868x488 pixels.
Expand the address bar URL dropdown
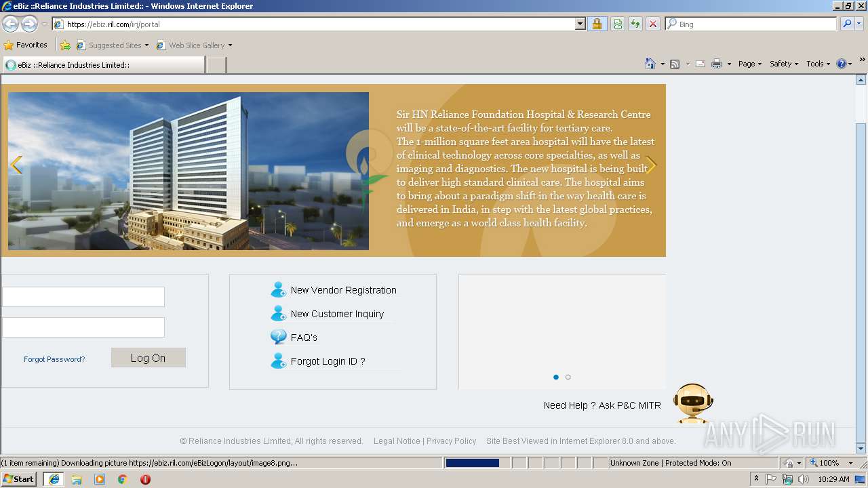580,24
